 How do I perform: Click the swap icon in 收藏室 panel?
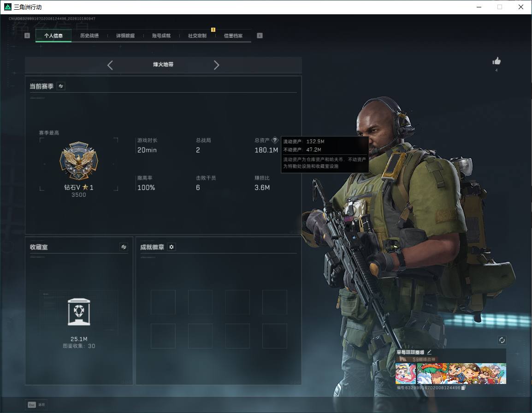[x=124, y=247]
